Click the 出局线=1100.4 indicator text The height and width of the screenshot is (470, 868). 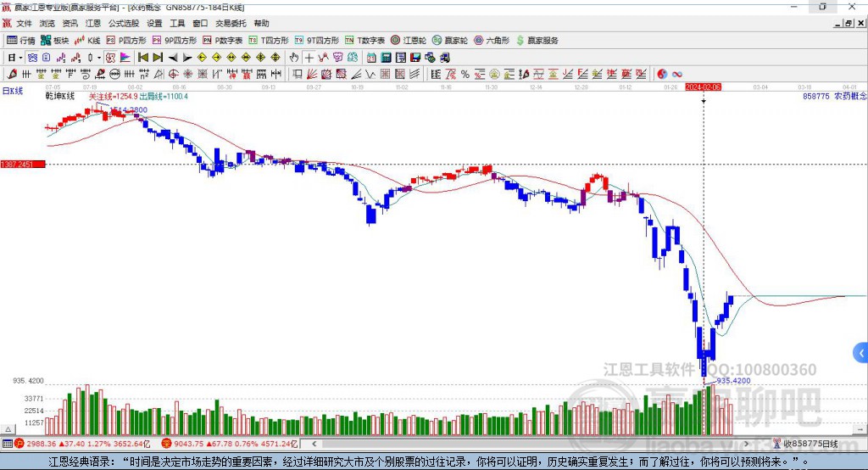point(164,97)
